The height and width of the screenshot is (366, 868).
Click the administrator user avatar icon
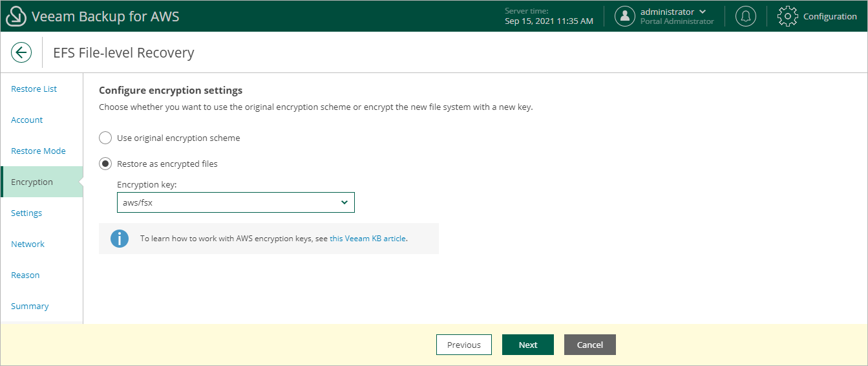(625, 16)
